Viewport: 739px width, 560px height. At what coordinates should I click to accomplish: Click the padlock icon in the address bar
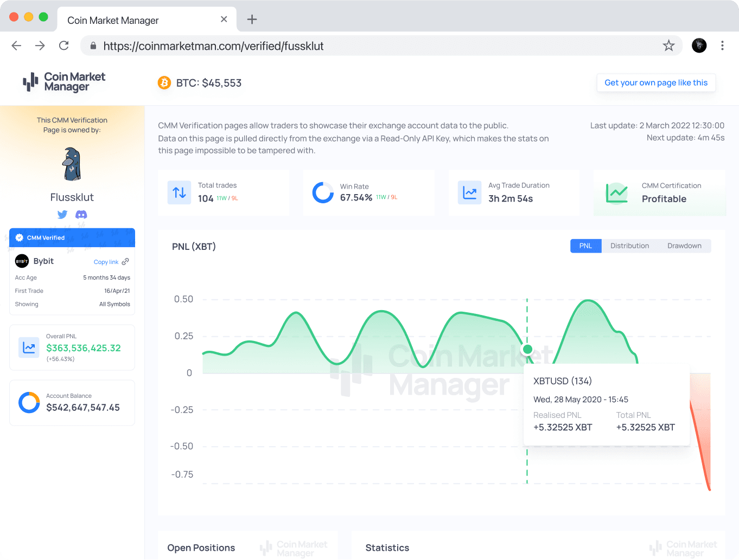pyautogui.click(x=93, y=46)
